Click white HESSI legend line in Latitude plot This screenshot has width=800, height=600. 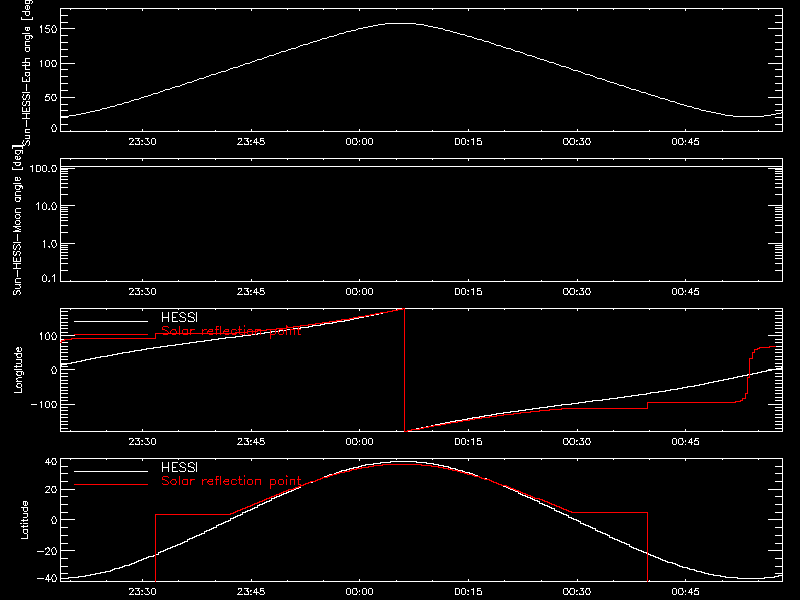coord(111,471)
